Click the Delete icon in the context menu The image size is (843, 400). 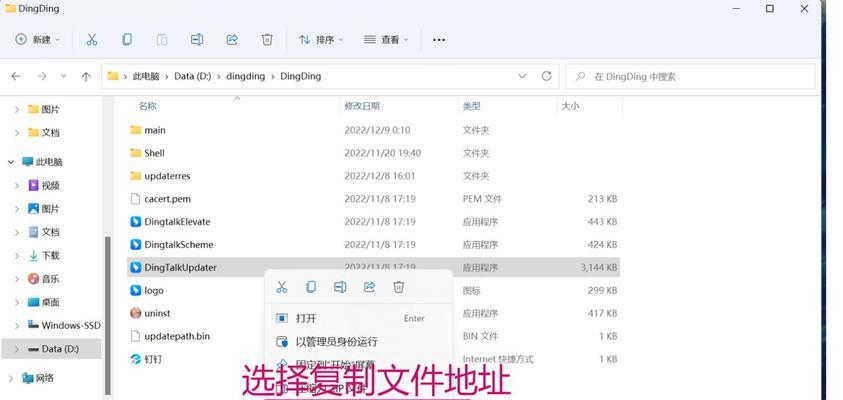tap(398, 287)
